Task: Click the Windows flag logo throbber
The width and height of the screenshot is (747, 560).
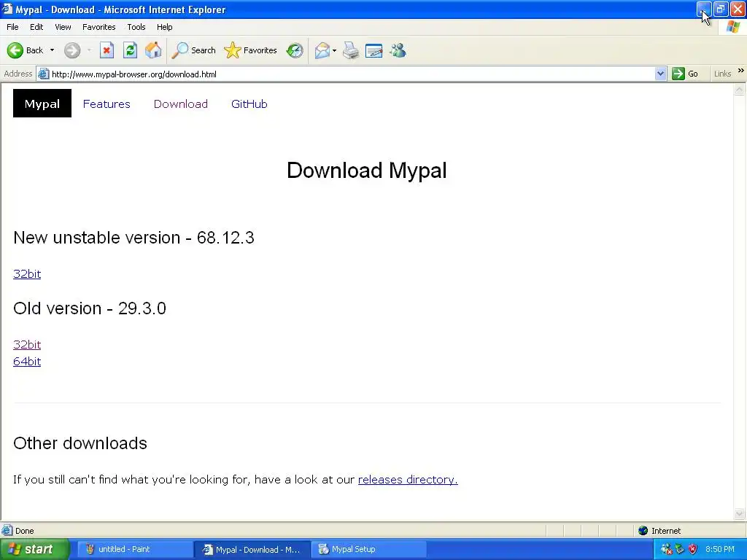Action: click(732, 27)
